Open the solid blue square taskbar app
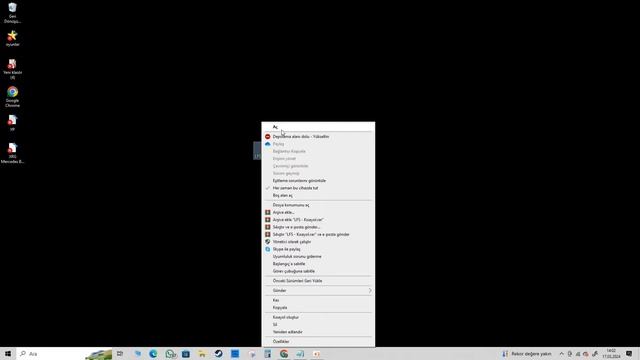640x360 pixels. 235,353
